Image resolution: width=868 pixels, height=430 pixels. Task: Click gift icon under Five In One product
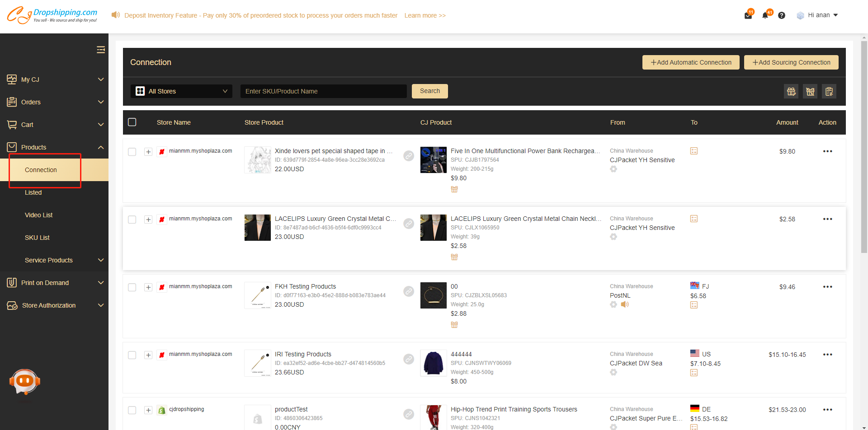click(x=454, y=189)
